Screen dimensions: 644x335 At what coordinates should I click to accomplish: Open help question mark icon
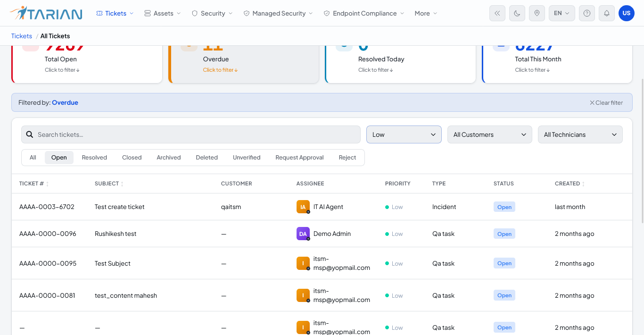coord(587,13)
